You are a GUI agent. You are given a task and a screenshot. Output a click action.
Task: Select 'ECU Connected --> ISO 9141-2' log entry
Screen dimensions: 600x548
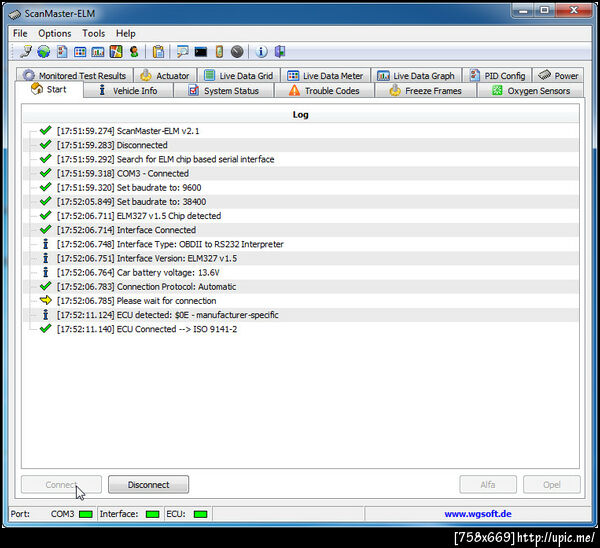pos(300,329)
